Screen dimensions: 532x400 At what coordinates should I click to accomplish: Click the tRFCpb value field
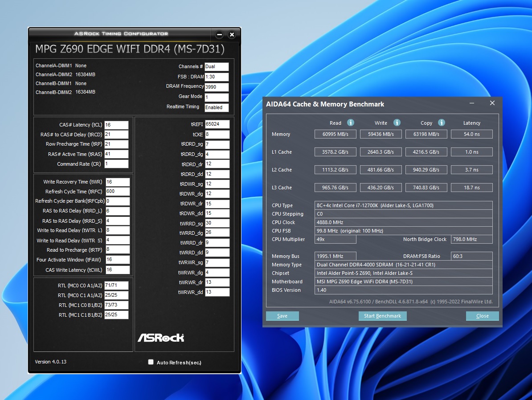[x=118, y=201]
